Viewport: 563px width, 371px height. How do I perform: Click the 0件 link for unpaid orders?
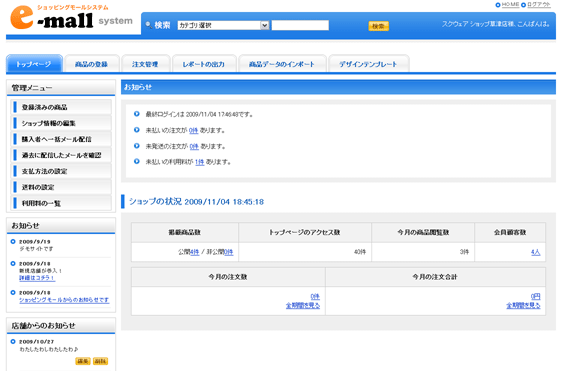click(x=194, y=131)
